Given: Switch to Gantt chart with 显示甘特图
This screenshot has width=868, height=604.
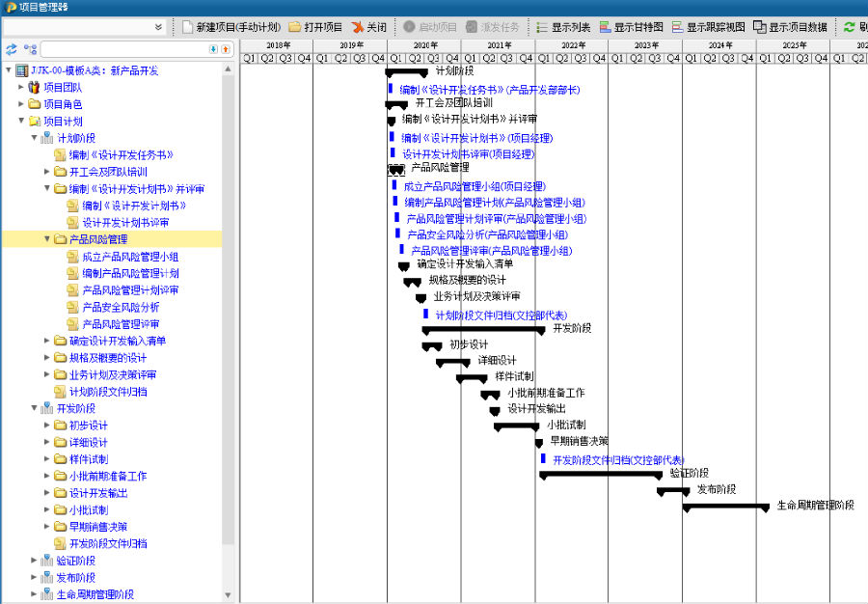Looking at the screenshot, I should click(x=631, y=27).
